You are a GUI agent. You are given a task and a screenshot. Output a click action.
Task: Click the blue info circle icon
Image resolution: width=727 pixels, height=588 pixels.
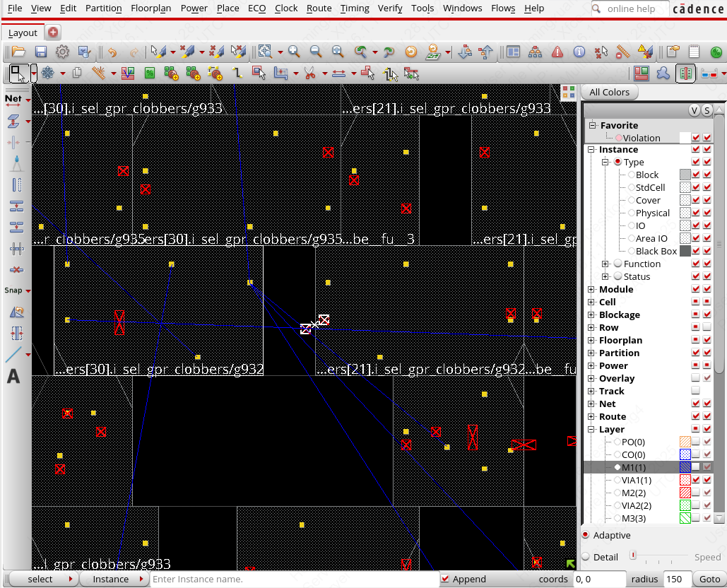(x=579, y=52)
